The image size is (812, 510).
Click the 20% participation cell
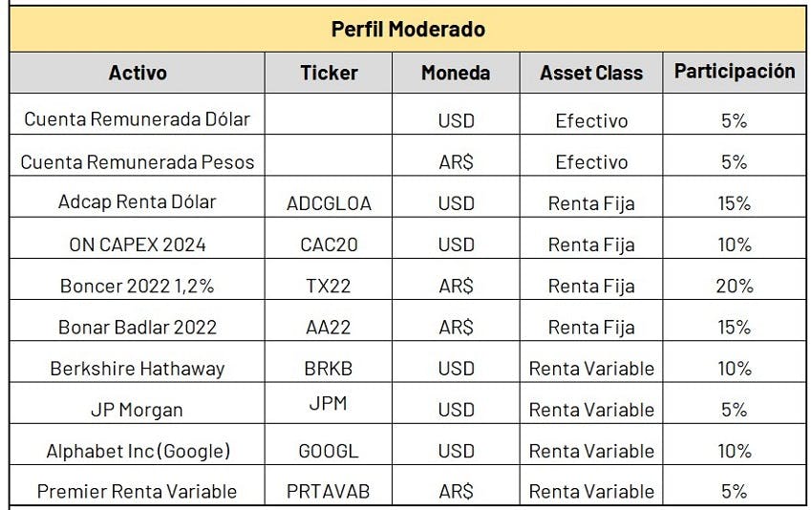click(x=735, y=286)
